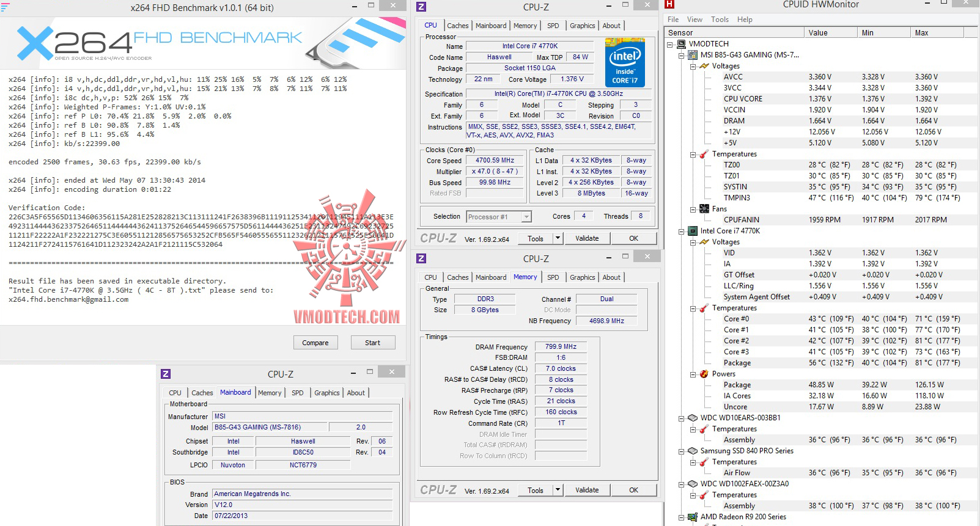Switch to the Graphics tab in the CPU-Z CPU window
The width and height of the screenshot is (980, 526).
[583, 26]
